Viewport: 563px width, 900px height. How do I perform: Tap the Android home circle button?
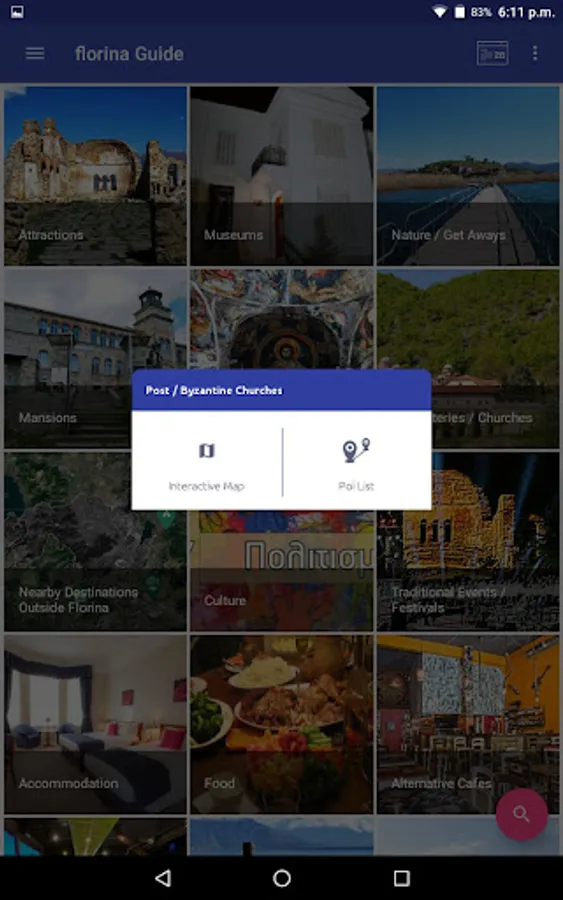281,878
